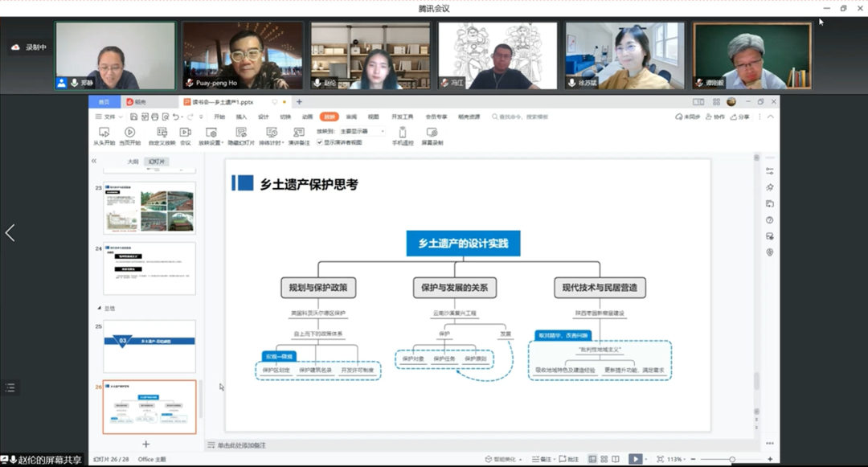Click the left arrow in meeting window
Image resolution: width=868 pixels, height=467 pixels.
coord(10,232)
